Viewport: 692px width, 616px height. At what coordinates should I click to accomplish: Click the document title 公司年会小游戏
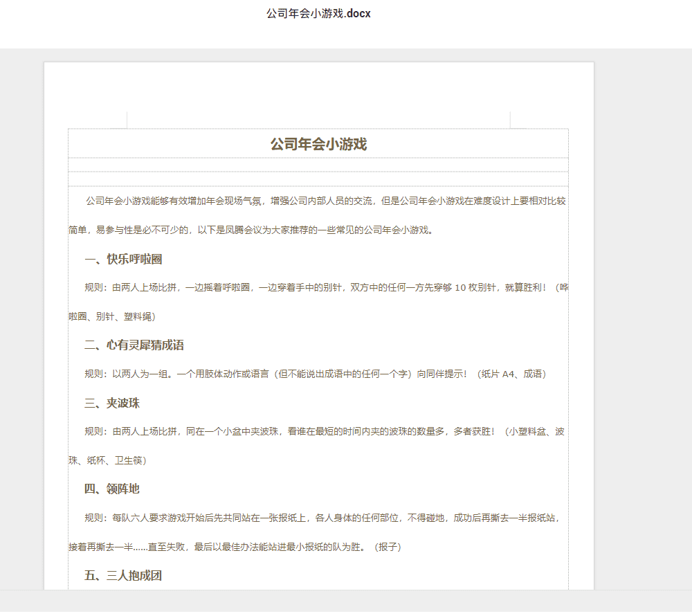click(x=318, y=144)
